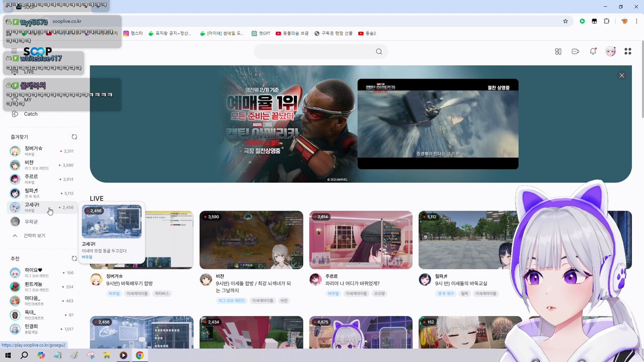Open the 동숲2 YouTube bookmark
This screenshot has height=362, width=644.
tap(367, 34)
